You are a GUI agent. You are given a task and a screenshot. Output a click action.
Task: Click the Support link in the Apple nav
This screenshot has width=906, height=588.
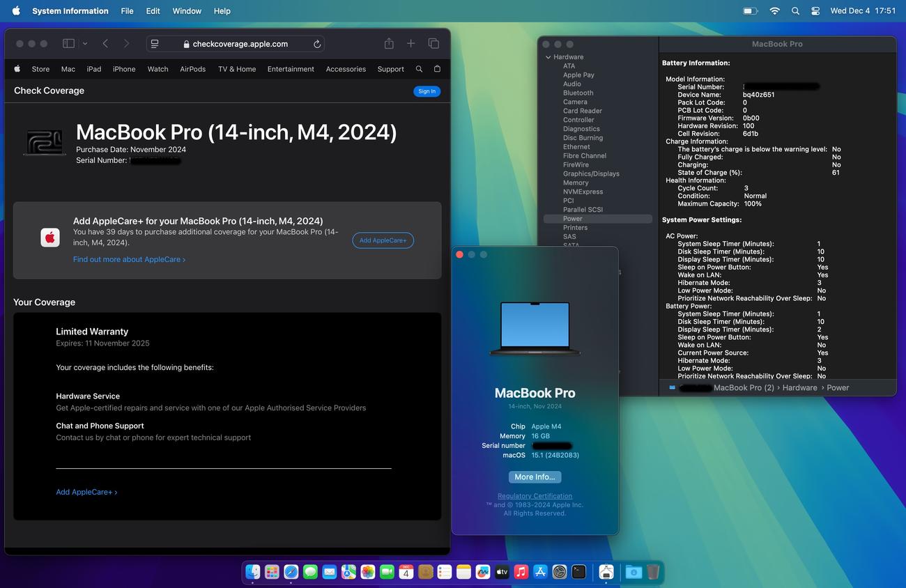[x=390, y=69]
